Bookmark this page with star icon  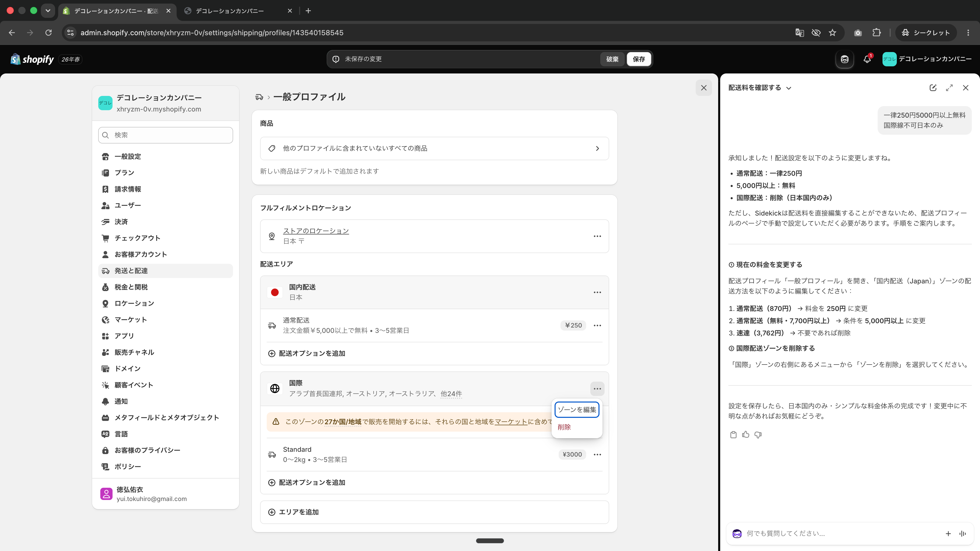tap(832, 33)
